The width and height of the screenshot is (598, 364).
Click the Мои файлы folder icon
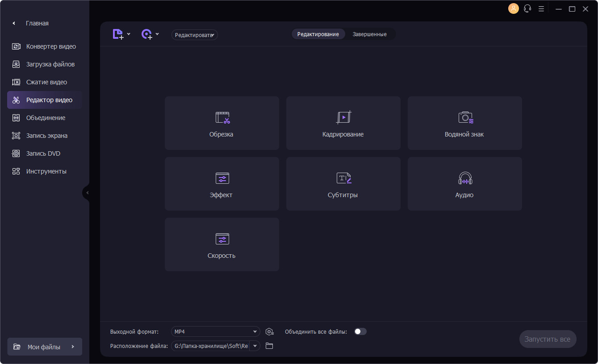coord(17,347)
